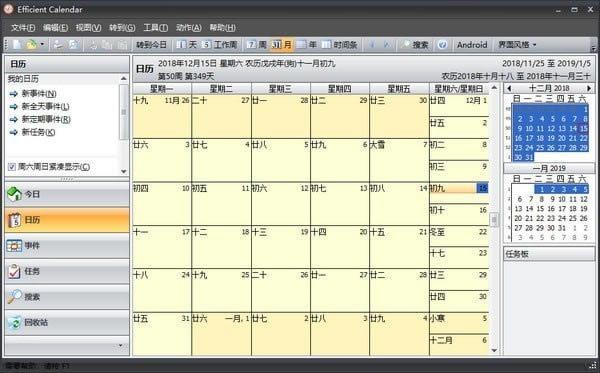The width and height of the screenshot is (600, 373).
Task: Click the Android toolbar button
Action: (472, 45)
